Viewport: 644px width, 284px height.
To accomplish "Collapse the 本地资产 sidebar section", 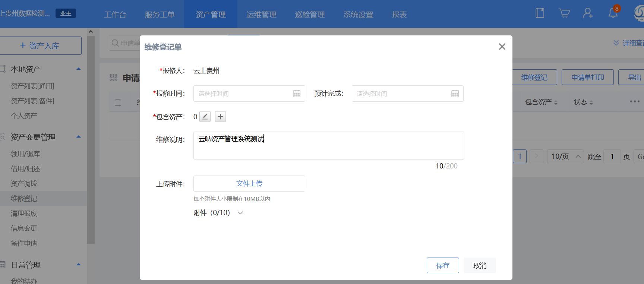I will (x=79, y=69).
